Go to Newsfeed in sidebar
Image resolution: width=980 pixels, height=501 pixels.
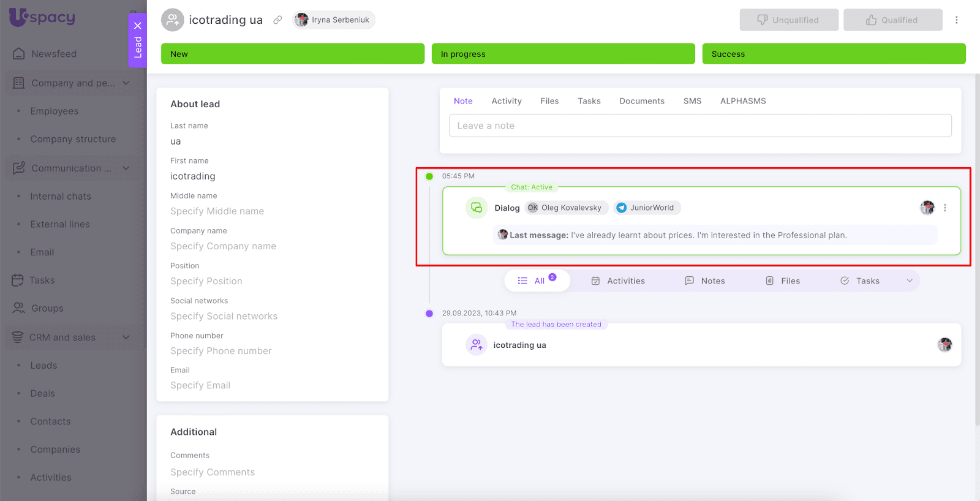coord(53,54)
